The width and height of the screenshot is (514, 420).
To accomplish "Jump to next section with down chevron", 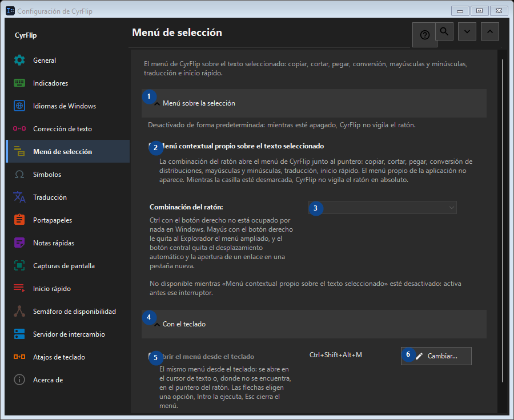I will (467, 31).
